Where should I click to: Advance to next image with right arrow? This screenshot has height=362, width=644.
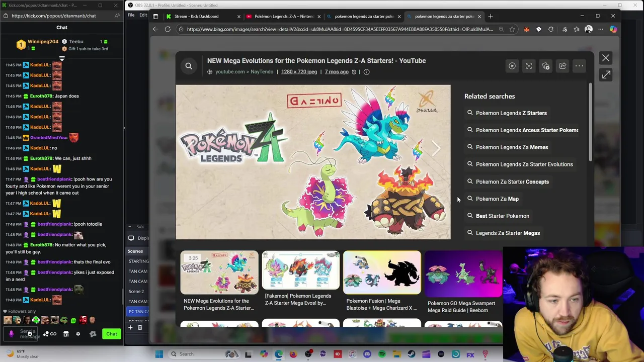[x=436, y=148]
